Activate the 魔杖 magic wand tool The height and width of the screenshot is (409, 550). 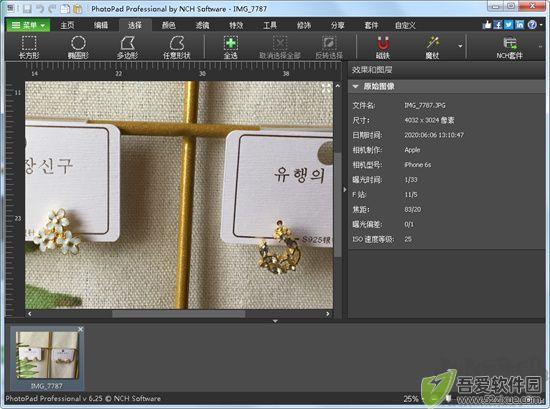[x=432, y=47]
